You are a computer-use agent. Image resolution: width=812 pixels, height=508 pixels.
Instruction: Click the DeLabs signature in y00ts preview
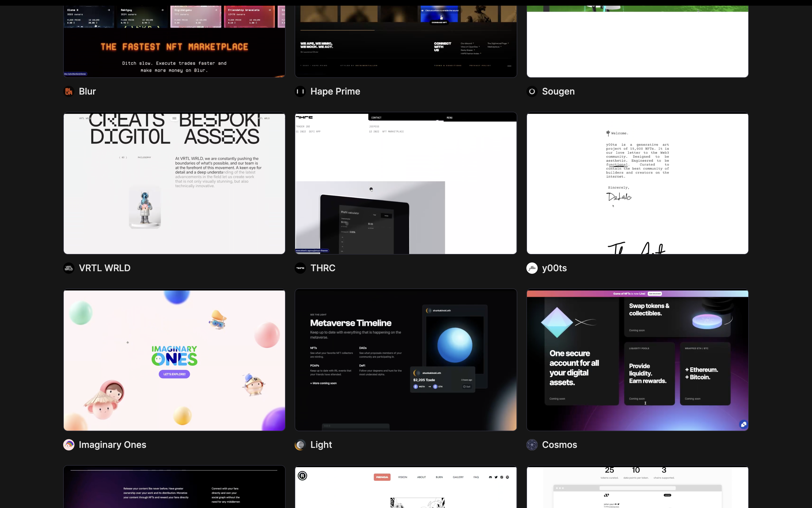(x=619, y=196)
